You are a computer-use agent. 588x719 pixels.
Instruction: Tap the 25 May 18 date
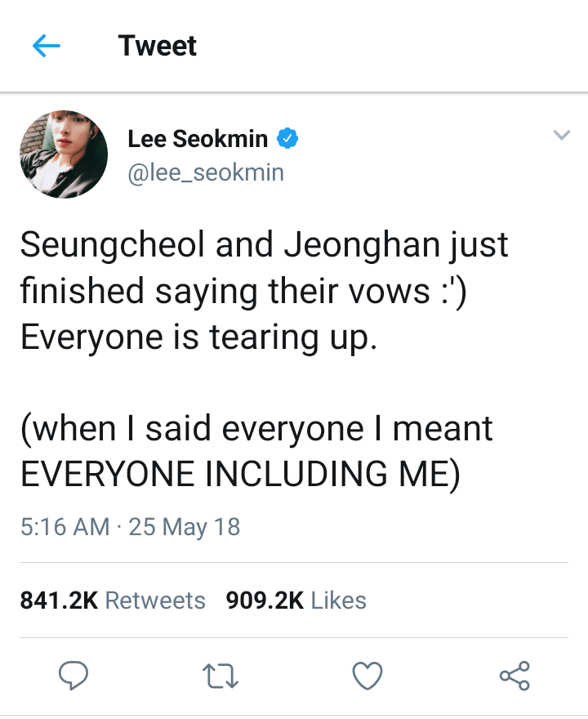[185, 526]
